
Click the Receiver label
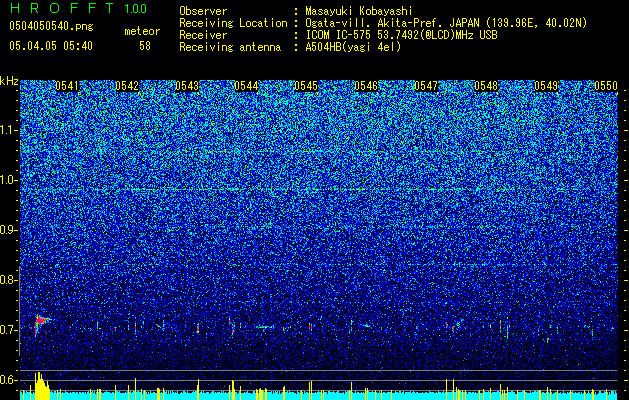pos(203,35)
